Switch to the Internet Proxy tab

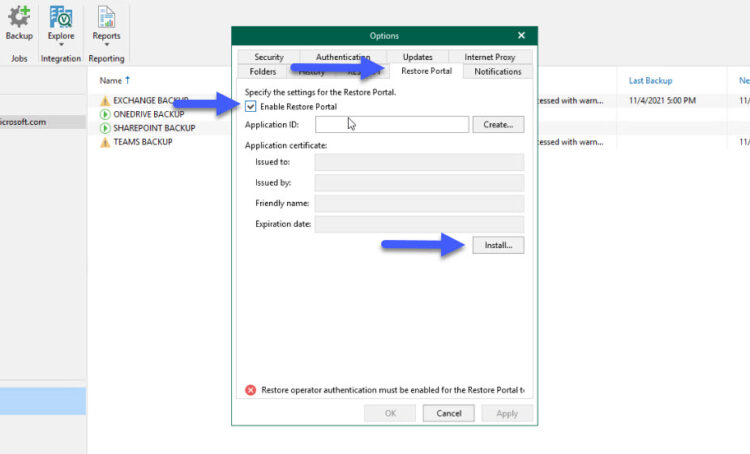[490, 57]
